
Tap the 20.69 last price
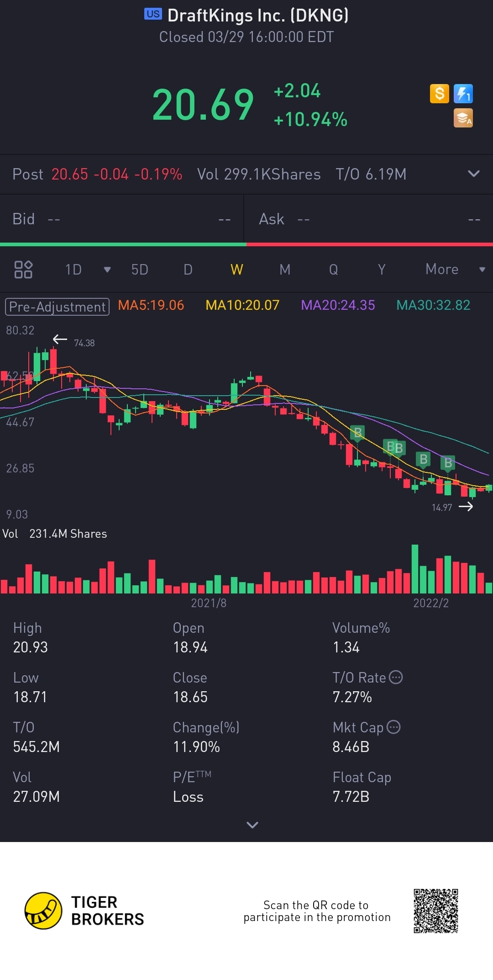click(x=203, y=105)
